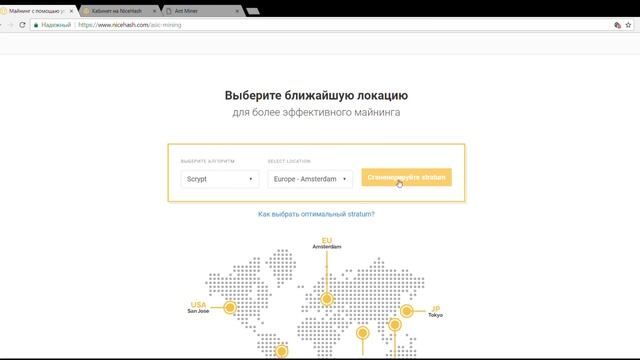Switch to the Ant Miner tab
Image resolution: width=640 pixels, height=360 pixels.
pyautogui.click(x=203, y=11)
